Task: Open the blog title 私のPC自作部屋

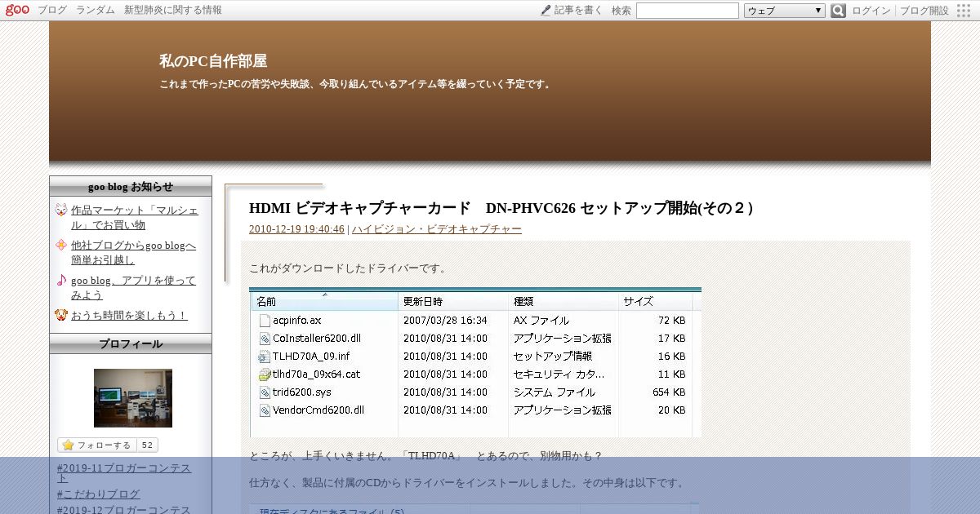Action: coord(213,61)
